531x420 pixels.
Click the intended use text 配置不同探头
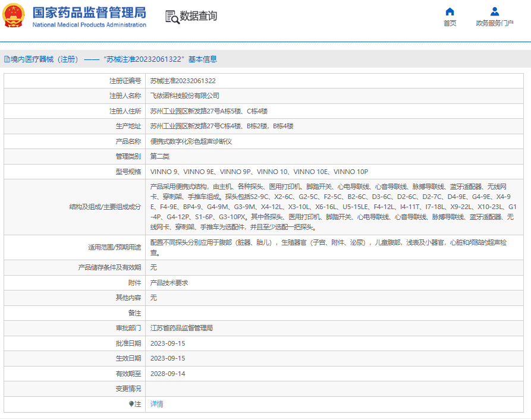[x=328, y=247]
